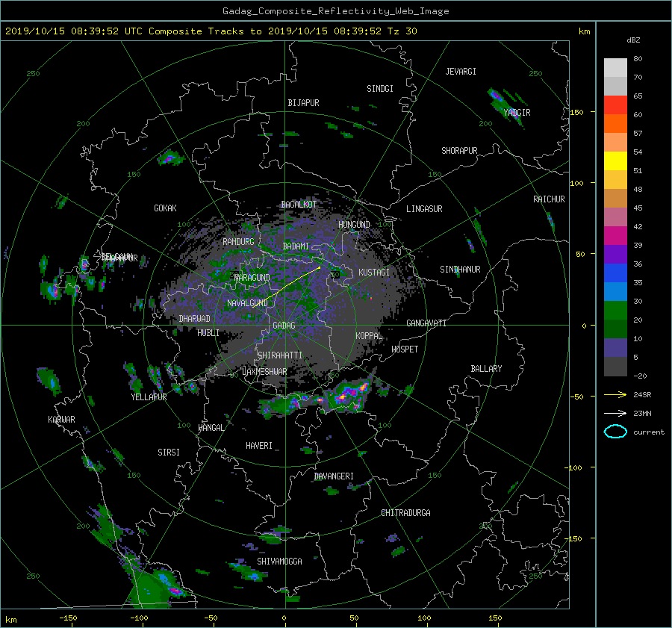The width and height of the screenshot is (672, 628).
Task: Click the Tz 30 threshold text
Action: (x=402, y=31)
